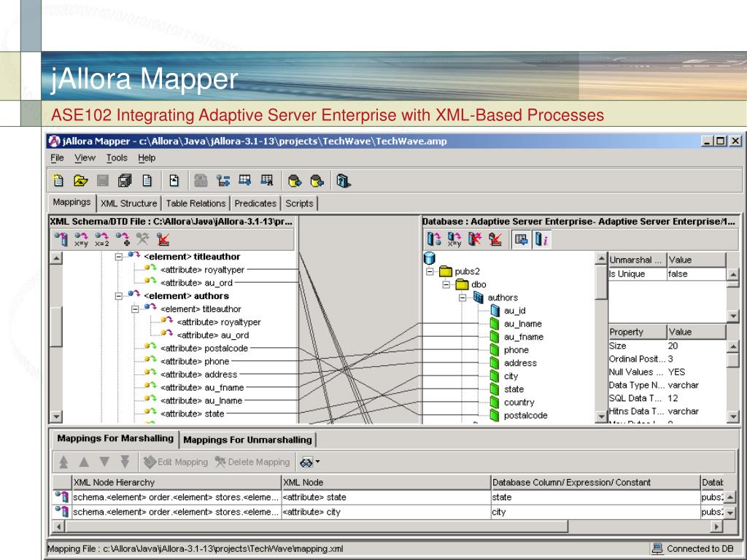
Task: Click the column to node mapping icon in database pane
Action: [x=434, y=239]
